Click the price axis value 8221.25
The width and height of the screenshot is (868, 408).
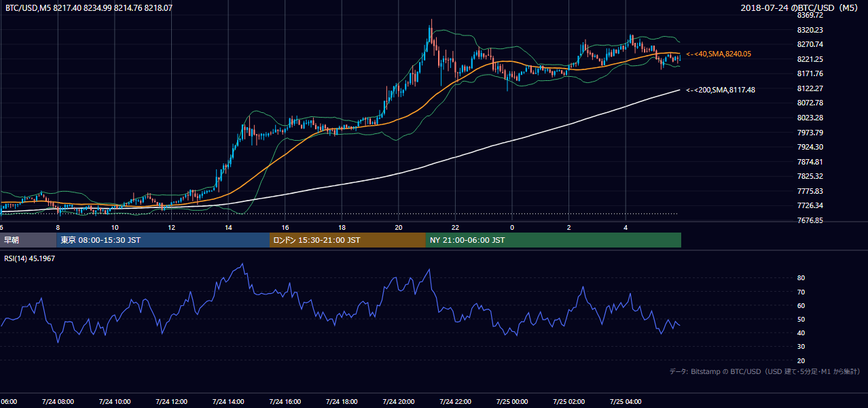point(810,59)
